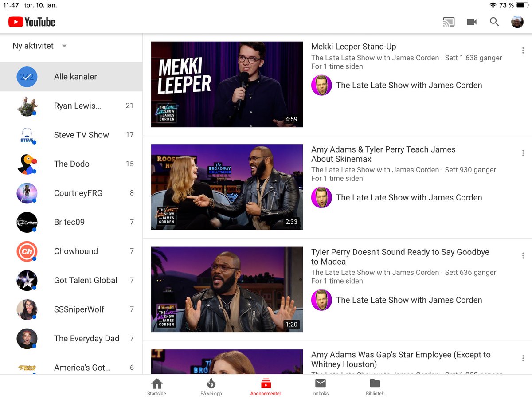Tap James Corden avatar under Madea video
Viewport: 532px width, 399px height.
(321, 300)
